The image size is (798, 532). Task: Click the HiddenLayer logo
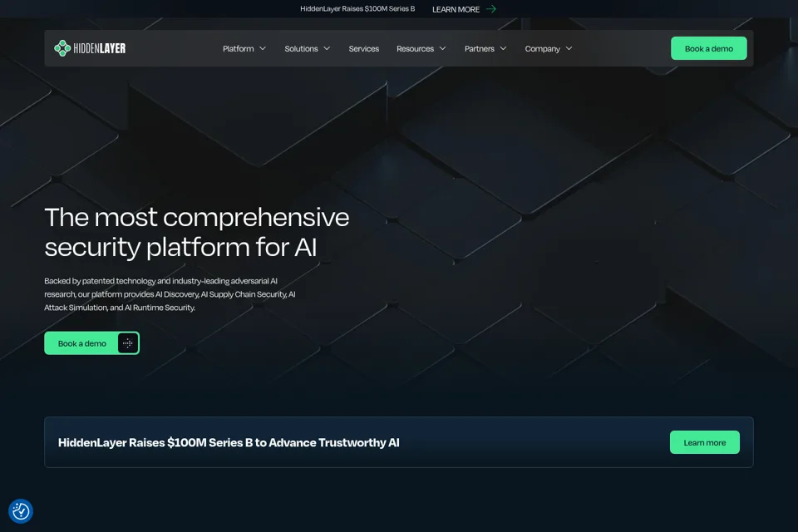point(90,48)
